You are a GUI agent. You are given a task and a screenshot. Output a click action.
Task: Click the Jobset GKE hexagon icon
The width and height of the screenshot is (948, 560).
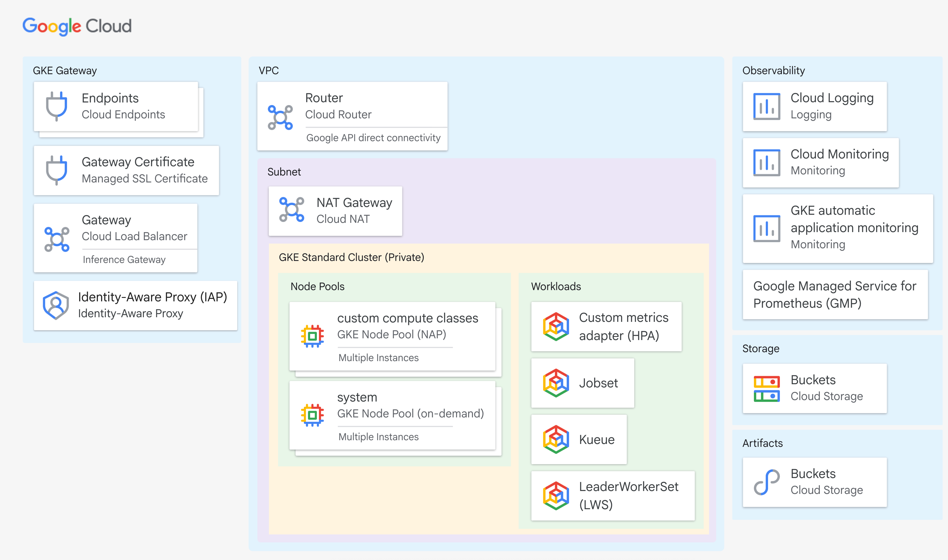click(556, 383)
